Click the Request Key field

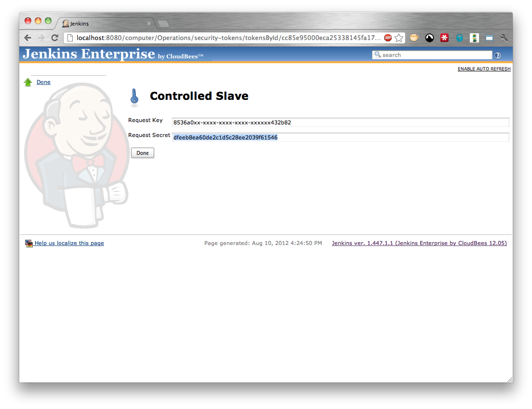[x=340, y=123]
